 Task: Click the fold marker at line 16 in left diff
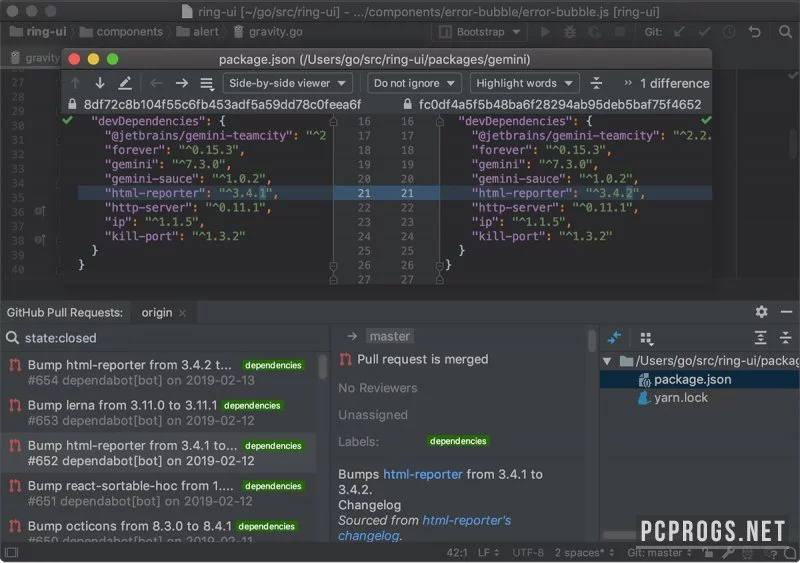pyautogui.click(x=333, y=121)
